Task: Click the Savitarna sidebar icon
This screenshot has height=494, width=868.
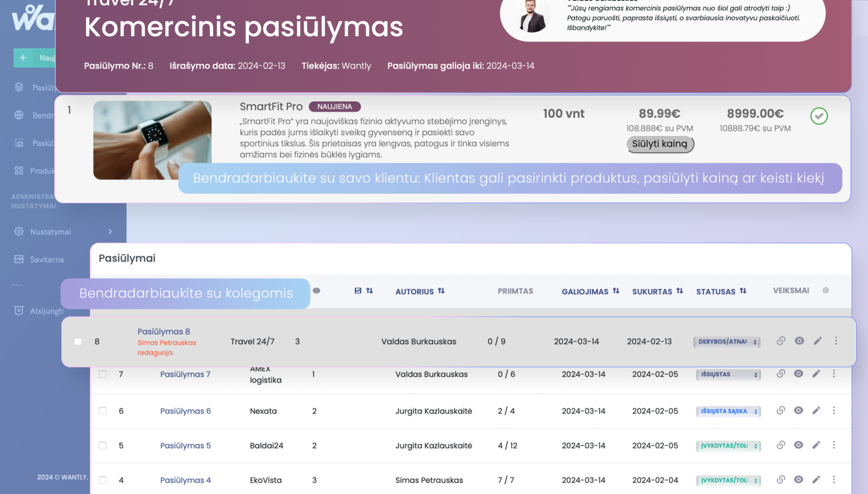Action: 19,259
